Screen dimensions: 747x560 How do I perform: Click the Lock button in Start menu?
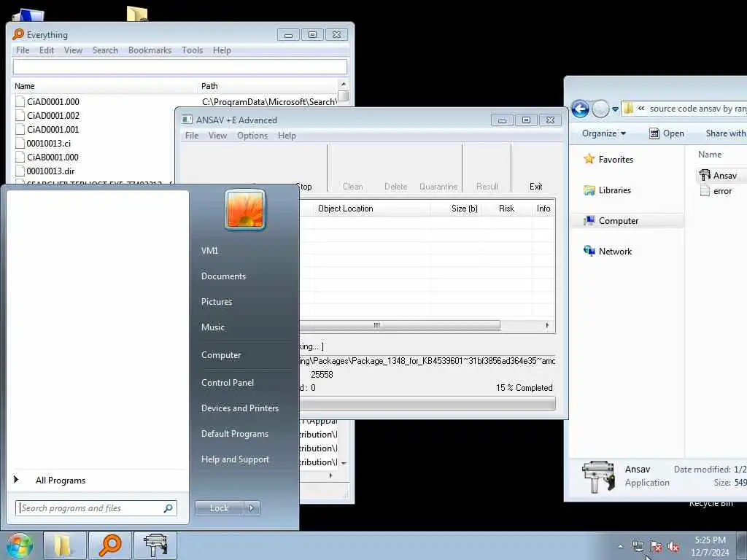click(x=219, y=508)
